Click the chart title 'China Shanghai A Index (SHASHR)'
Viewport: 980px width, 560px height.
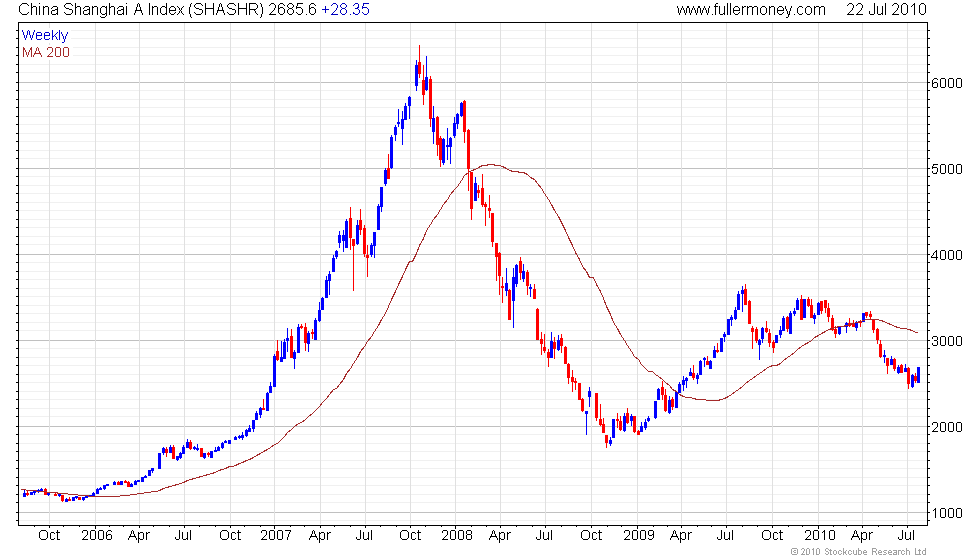(x=141, y=9)
